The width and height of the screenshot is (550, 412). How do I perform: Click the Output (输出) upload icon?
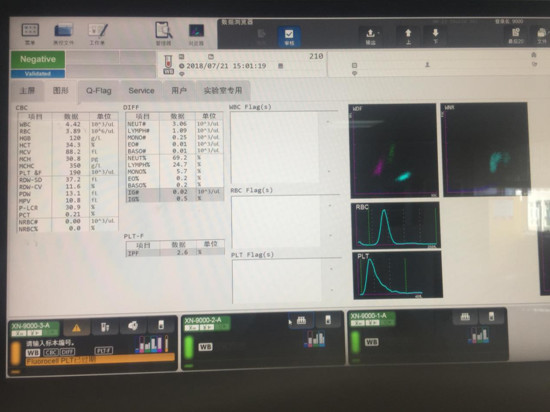coord(370,36)
